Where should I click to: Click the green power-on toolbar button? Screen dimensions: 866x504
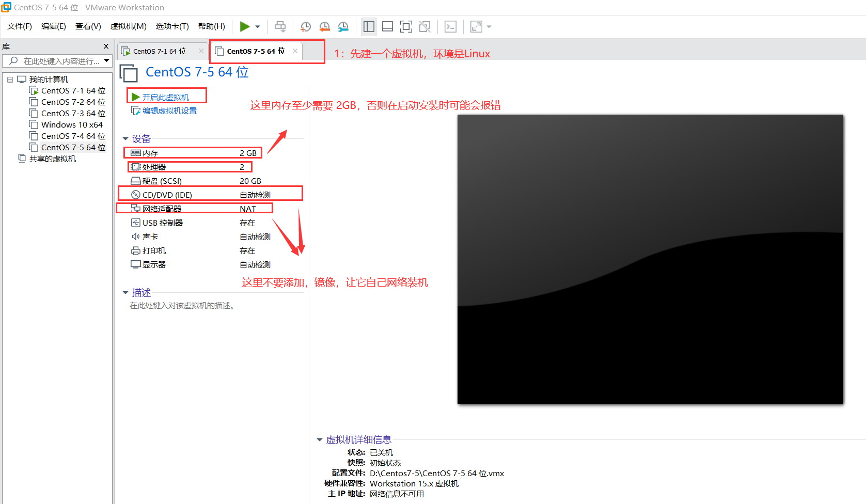click(245, 26)
